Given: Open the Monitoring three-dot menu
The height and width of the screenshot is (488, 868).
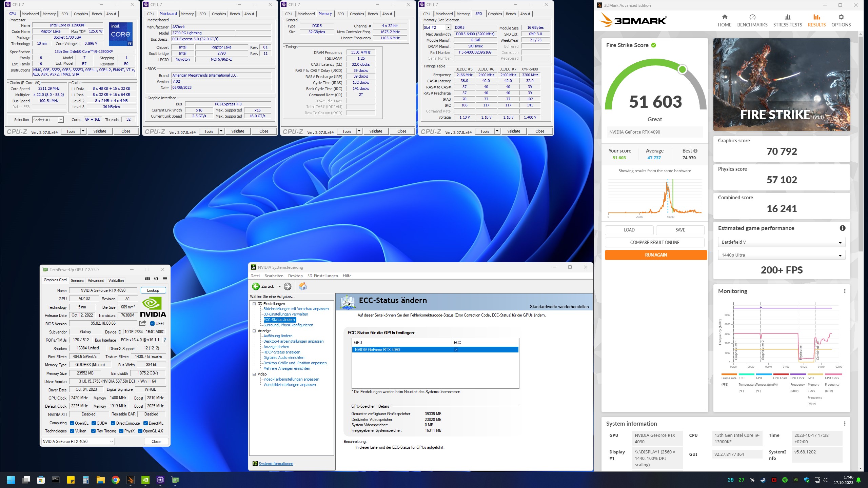Looking at the screenshot, I should click(x=845, y=291).
